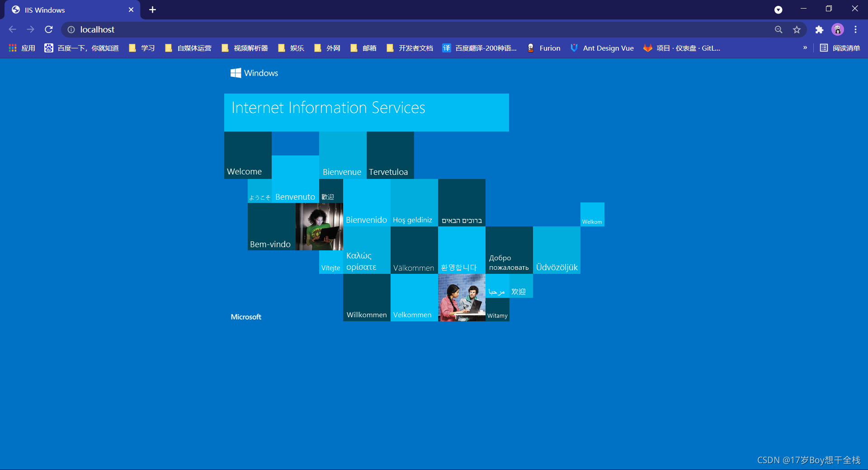Click the Vitejte tile

click(x=331, y=262)
